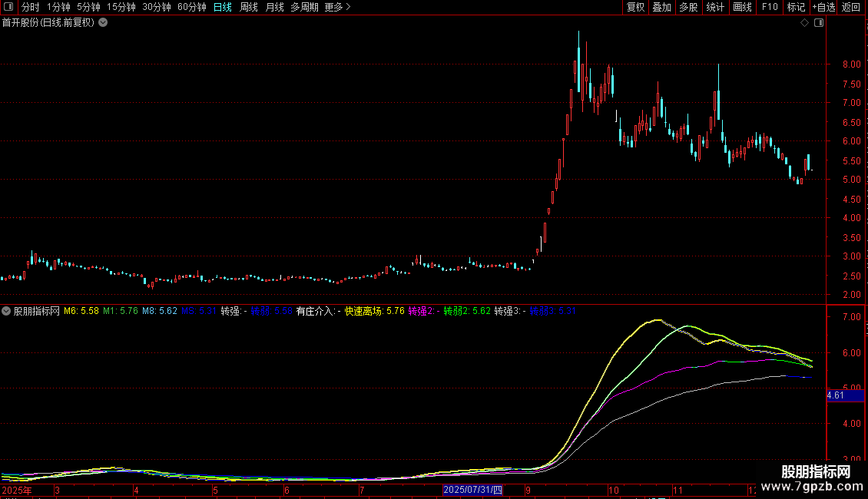Image resolution: width=868 pixels, height=499 pixels.
Task: Switch to 周线 weekly chart
Action: click(249, 7)
